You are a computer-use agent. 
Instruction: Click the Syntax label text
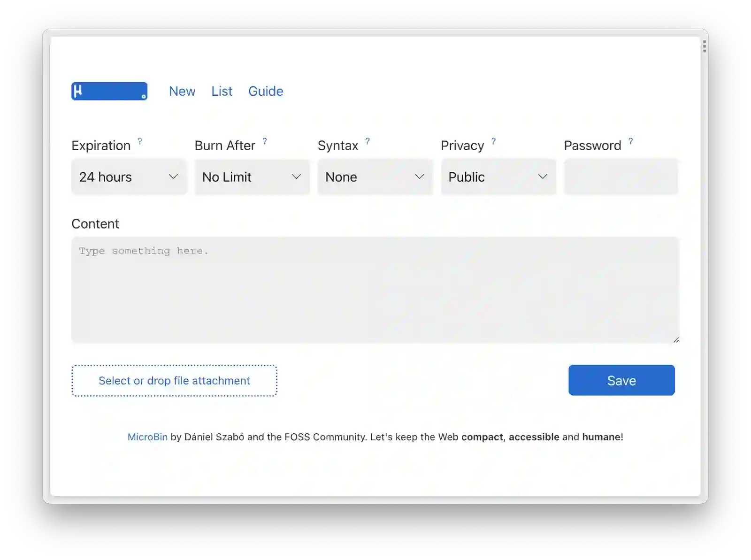pos(338,146)
